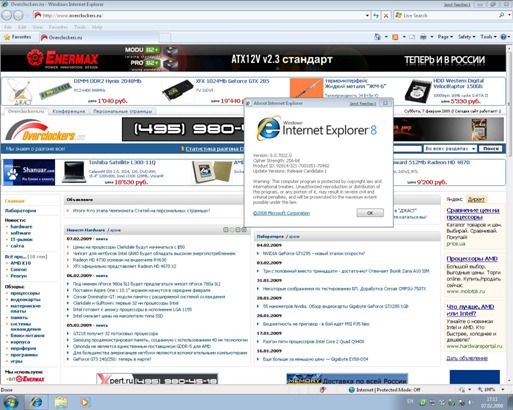
Task: Click the popup blocker status bar icon
Action: click(322, 390)
